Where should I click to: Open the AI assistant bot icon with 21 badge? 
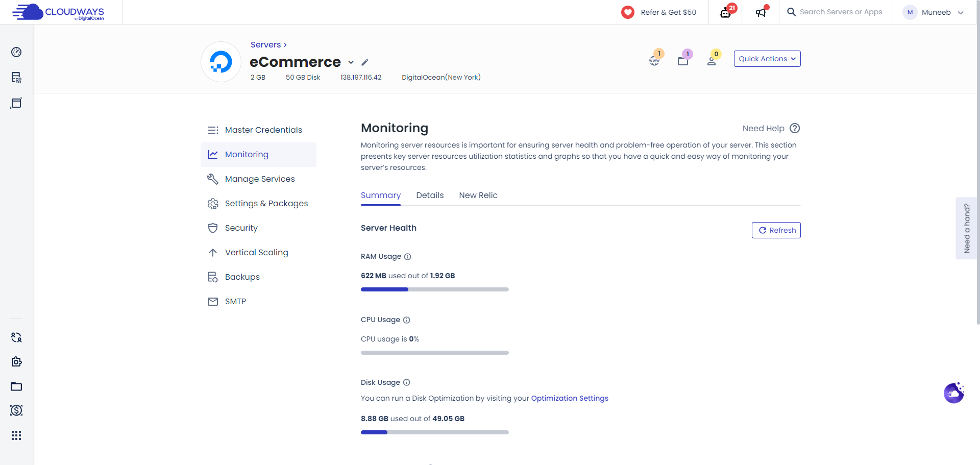725,12
